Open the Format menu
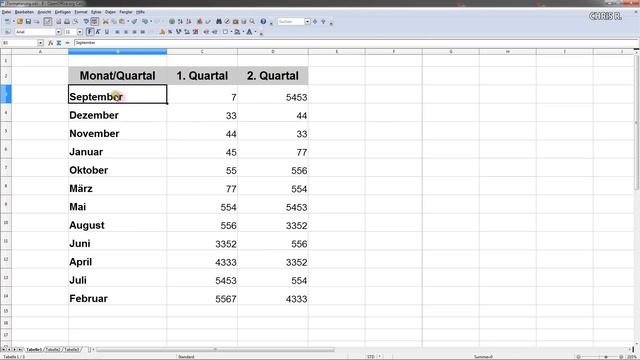640x360 pixels. [81, 12]
